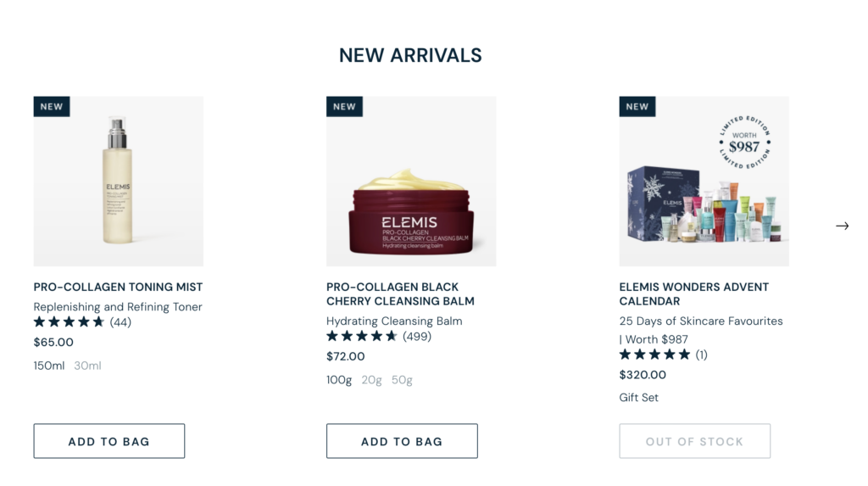Select the 100g Cleansing Balm size
Screen dimensions: 868x486
[x=339, y=380]
